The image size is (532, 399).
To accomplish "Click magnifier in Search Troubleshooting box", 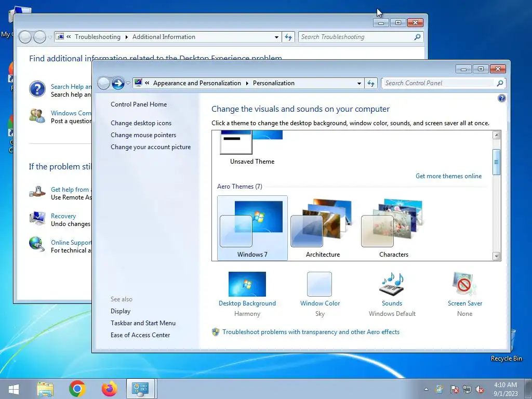I will (417, 37).
